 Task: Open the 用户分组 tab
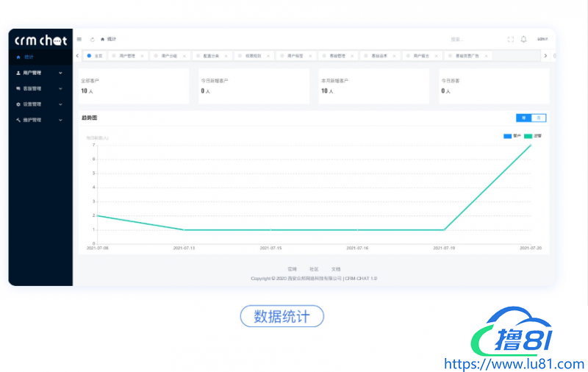pyautogui.click(x=170, y=56)
